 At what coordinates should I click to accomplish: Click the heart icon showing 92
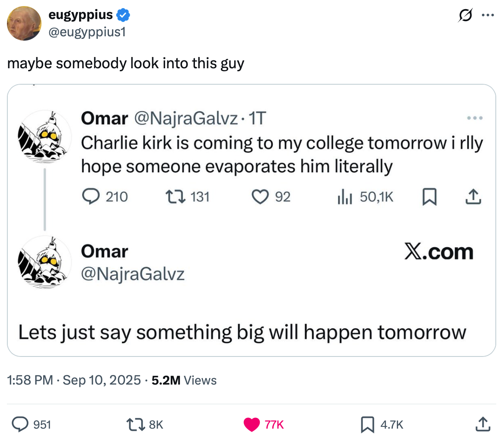pos(260,197)
